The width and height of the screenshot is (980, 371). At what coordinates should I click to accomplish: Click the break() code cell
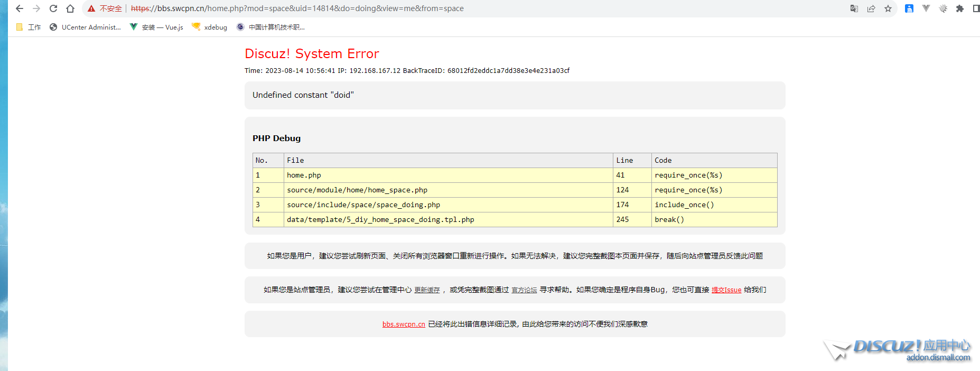pyautogui.click(x=714, y=219)
